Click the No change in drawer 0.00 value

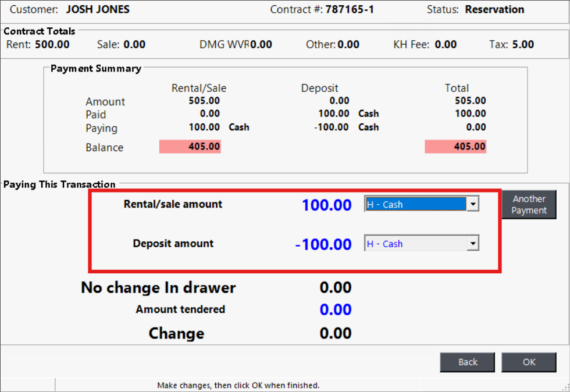(x=336, y=288)
